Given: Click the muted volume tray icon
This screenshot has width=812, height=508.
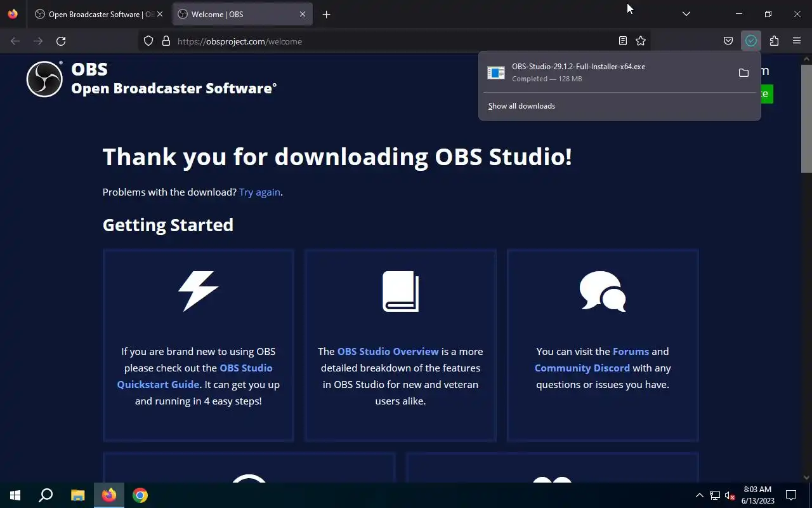Looking at the screenshot, I should (x=730, y=495).
